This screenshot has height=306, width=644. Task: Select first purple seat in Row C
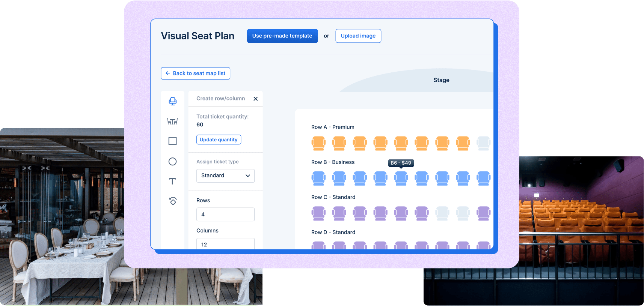[x=318, y=213]
